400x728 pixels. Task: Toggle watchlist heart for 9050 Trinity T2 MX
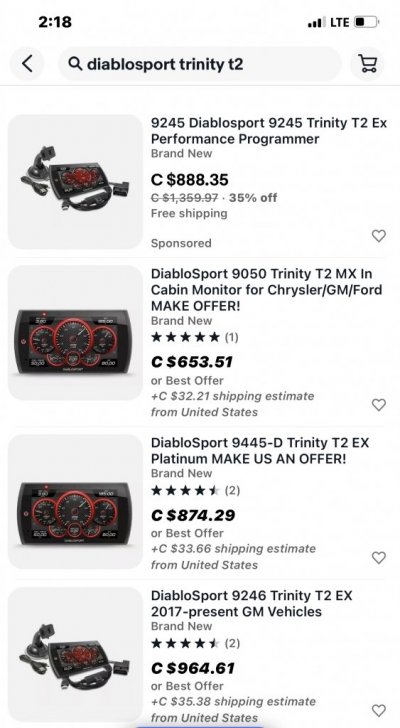pyautogui.click(x=379, y=405)
